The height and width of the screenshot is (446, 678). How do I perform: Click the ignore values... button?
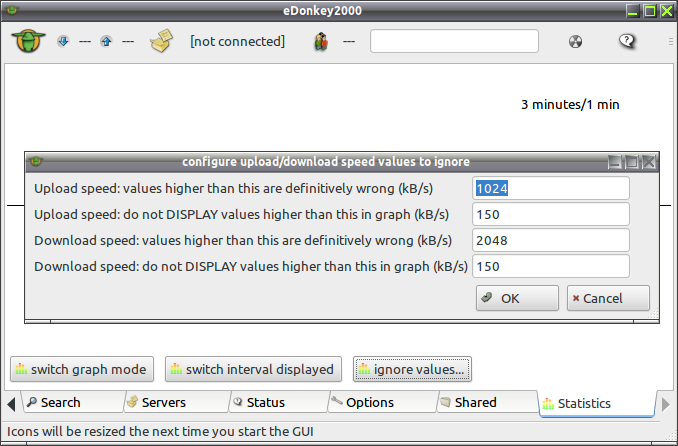(x=412, y=369)
